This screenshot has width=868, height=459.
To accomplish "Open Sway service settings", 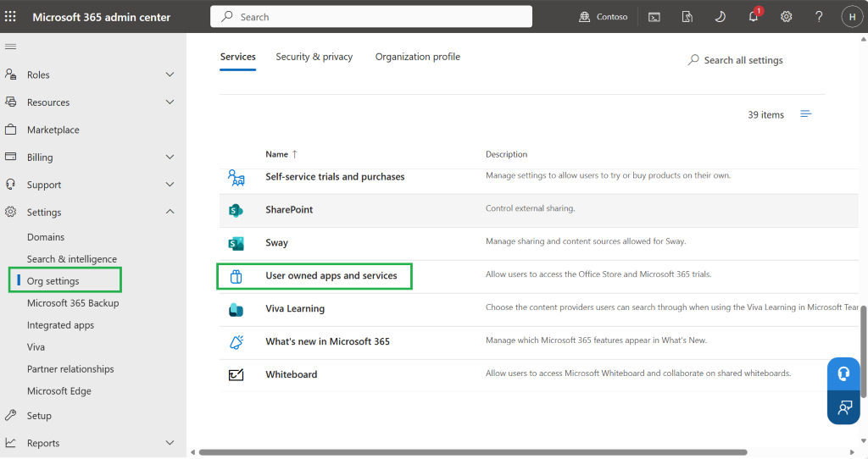I will point(277,243).
